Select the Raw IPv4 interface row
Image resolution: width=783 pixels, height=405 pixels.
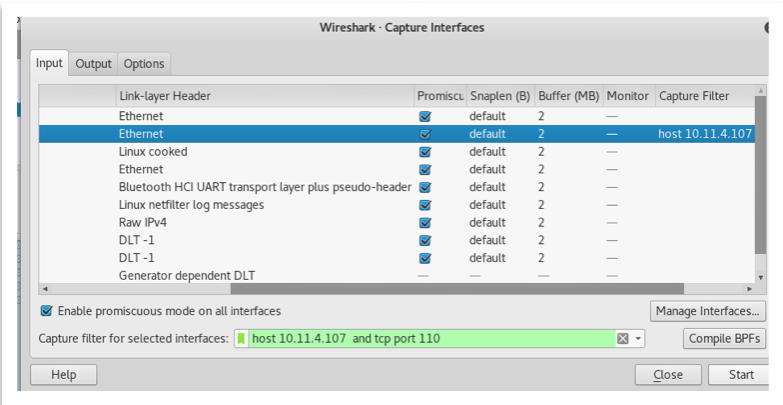point(397,223)
